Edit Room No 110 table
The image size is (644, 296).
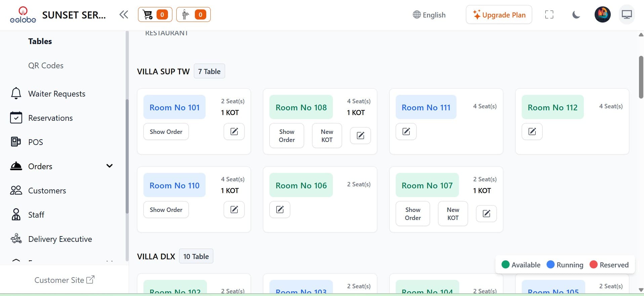[x=234, y=210]
